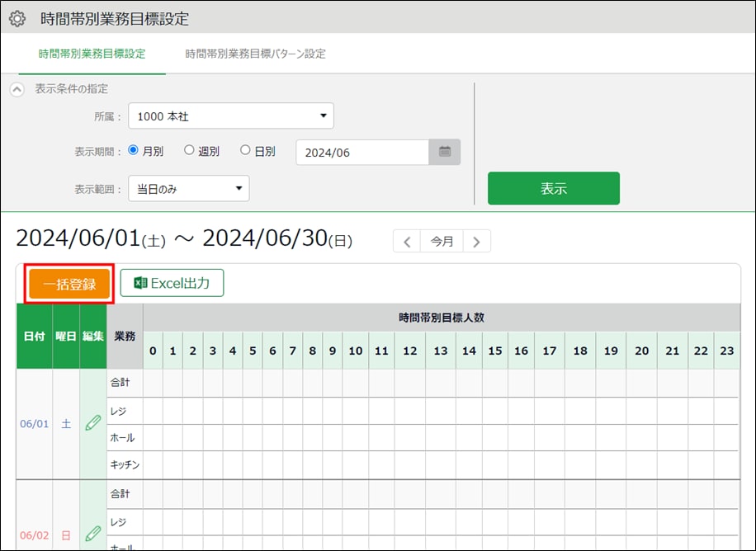Click the settings gear icon in header
756x551 pixels.
click(x=17, y=18)
